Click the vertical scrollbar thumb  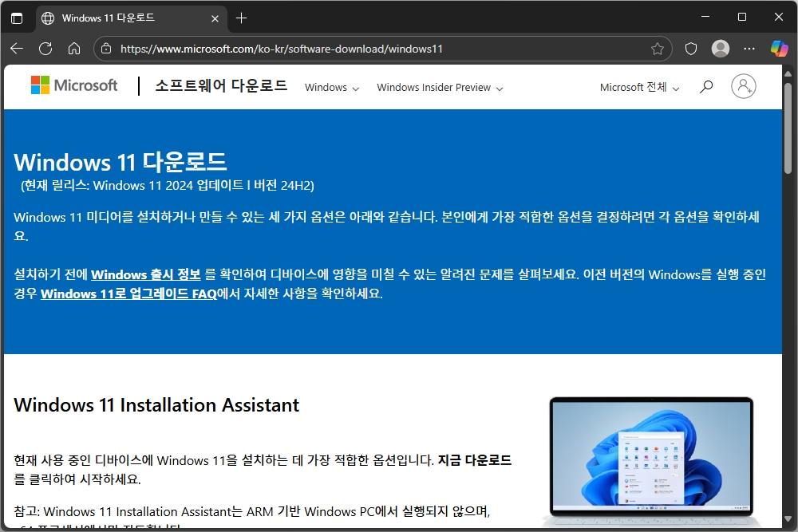788,128
